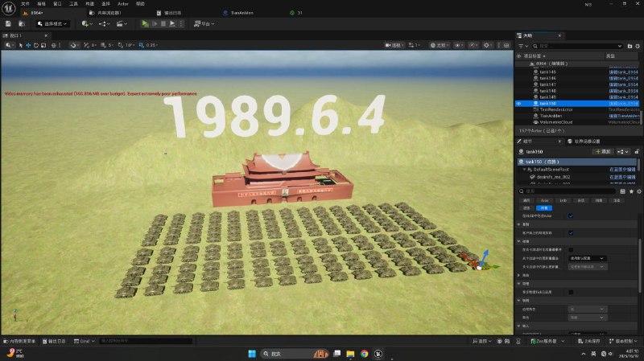Image resolution: width=644 pixels, height=361 pixels.
Task: Click the Play button in the toolbar
Action: (145, 24)
